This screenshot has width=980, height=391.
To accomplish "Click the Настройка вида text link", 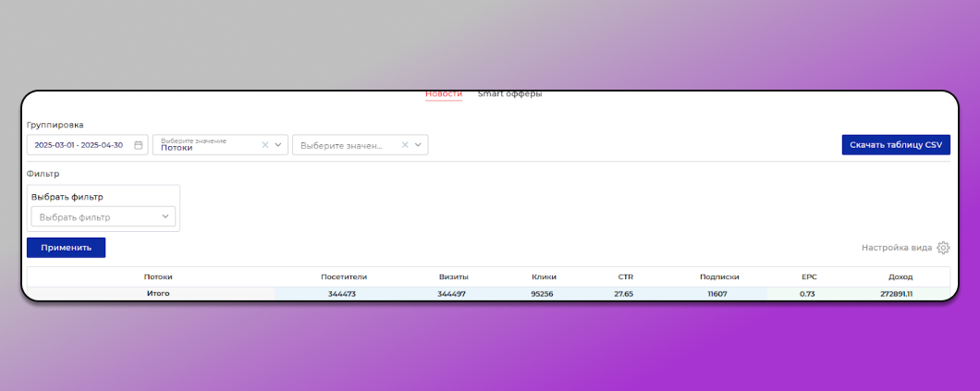I will click(896, 248).
